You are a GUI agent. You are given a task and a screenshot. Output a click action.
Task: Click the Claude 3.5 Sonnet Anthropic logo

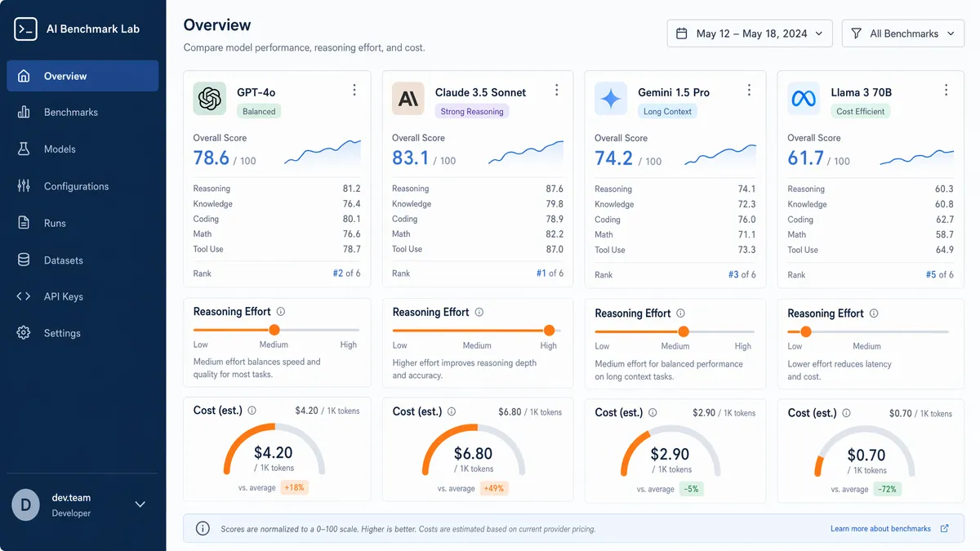[408, 99]
